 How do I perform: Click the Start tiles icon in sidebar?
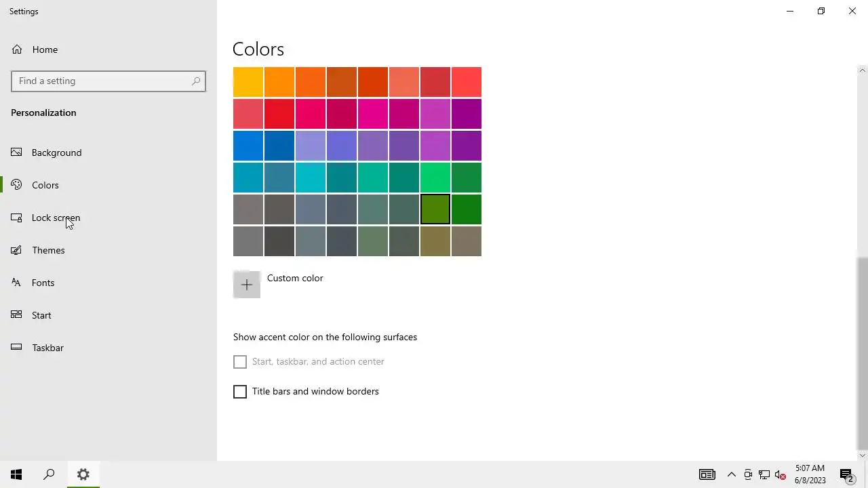[x=17, y=315]
